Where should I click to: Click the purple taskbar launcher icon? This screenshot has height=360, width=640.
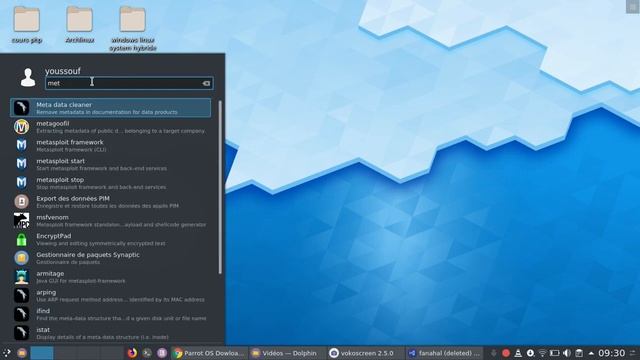pyautogui.click(x=162, y=353)
